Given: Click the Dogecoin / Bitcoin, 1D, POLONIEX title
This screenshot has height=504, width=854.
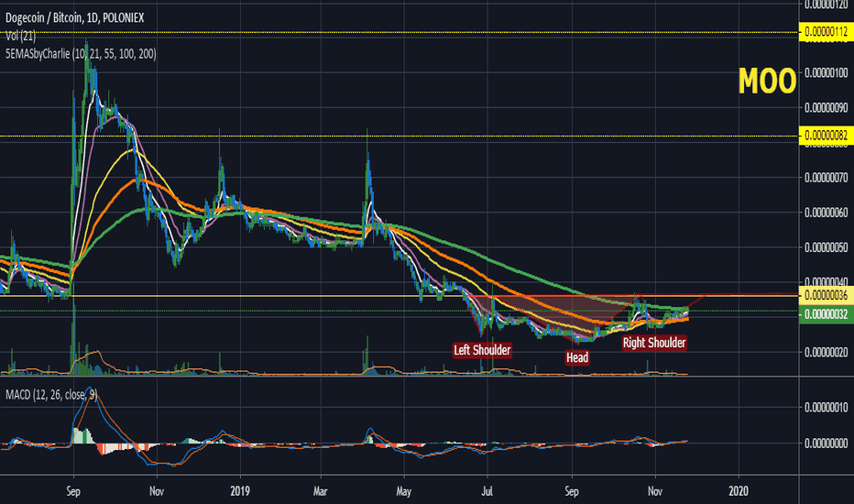Looking at the screenshot, I should click(x=74, y=18).
